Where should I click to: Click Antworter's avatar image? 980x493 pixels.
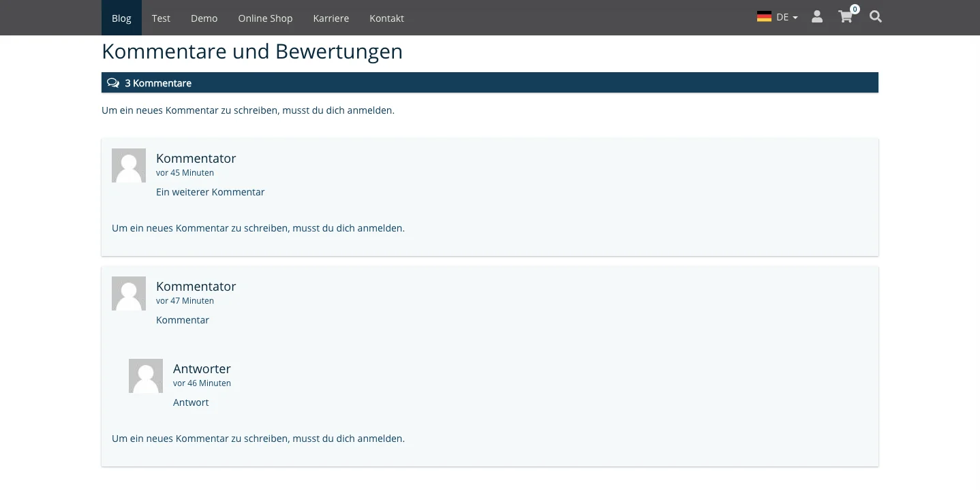point(145,375)
